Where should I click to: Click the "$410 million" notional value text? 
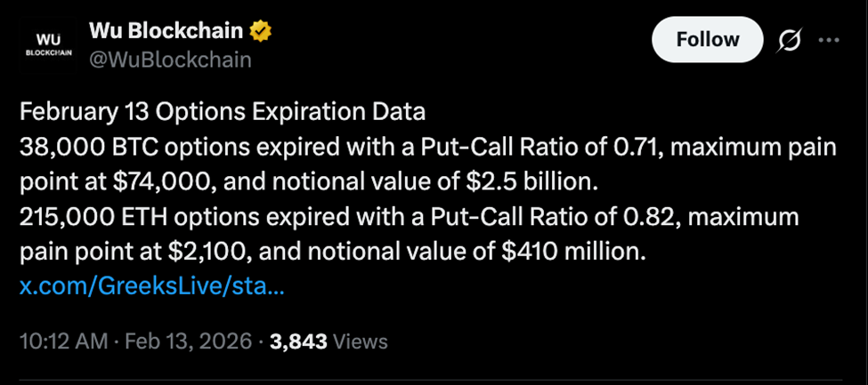[567, 253]
